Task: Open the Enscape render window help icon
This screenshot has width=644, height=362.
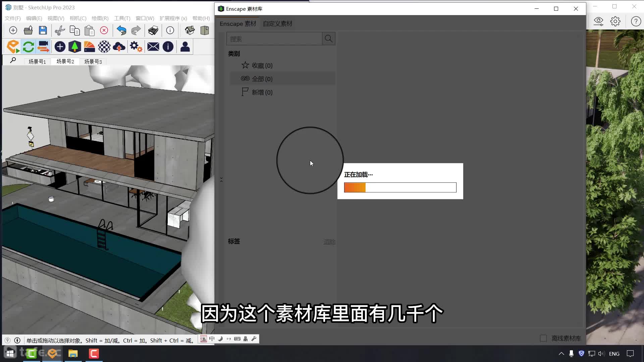Action: tap(636, 21)
